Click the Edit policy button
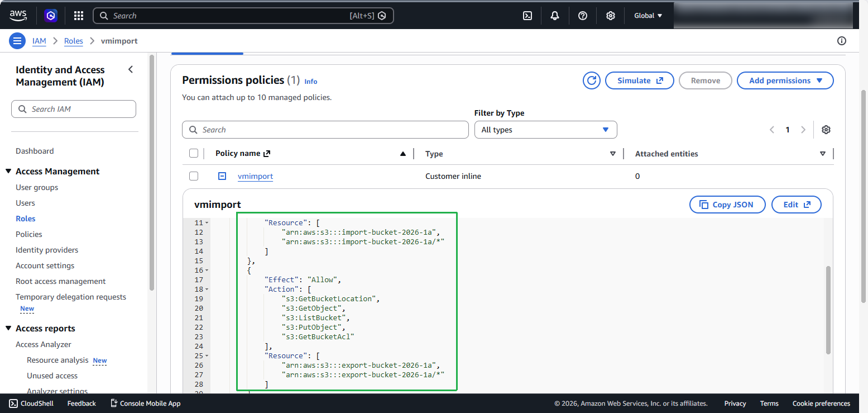Screen dimensions: 868x413 pos(797,205)
